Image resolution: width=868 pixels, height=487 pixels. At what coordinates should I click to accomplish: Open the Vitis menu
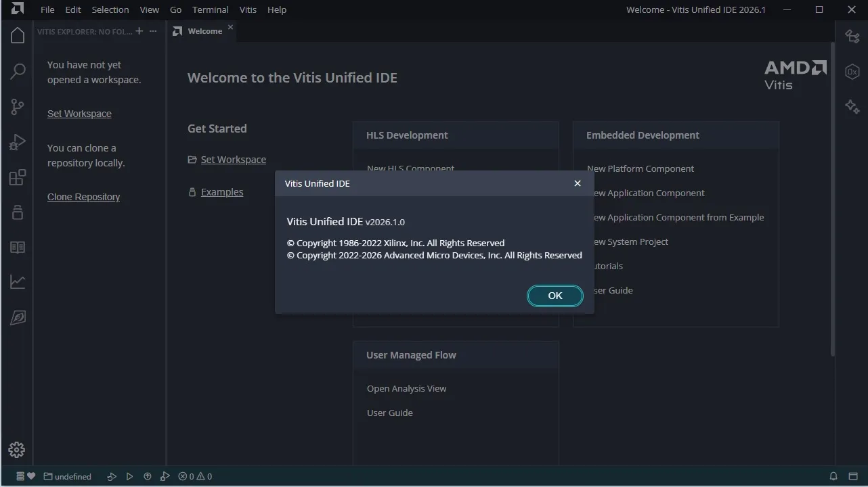coord(248,9)
